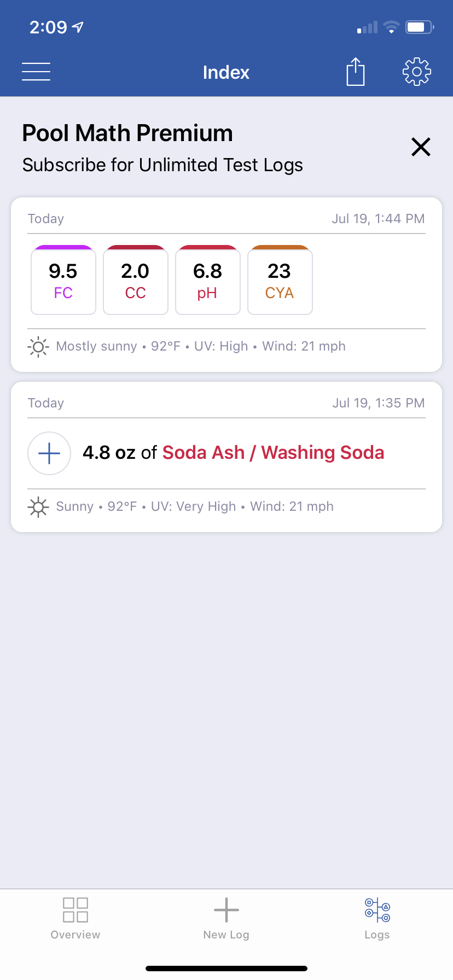The width and height of the screenshot is (453, 980).
Task: Select the CYA 23 reading tile
Action: tap(280, 280)
